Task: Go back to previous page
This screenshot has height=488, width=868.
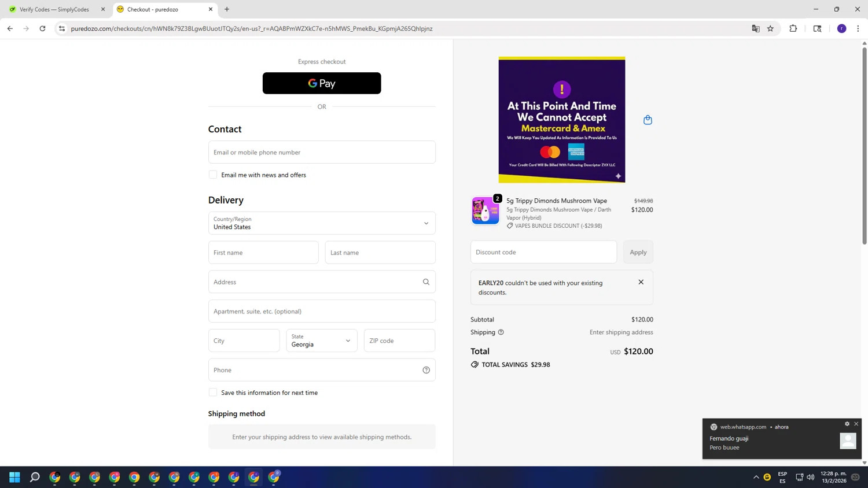Action: coord(10,28)
